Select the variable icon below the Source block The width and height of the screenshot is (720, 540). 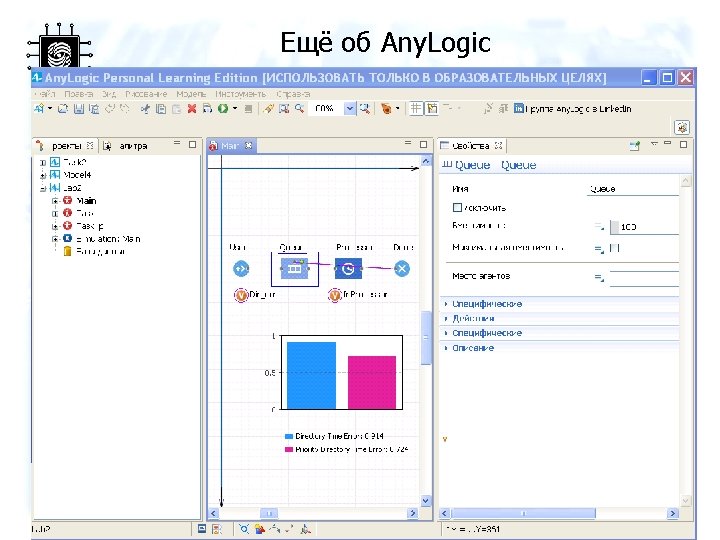tap(241, 295)
